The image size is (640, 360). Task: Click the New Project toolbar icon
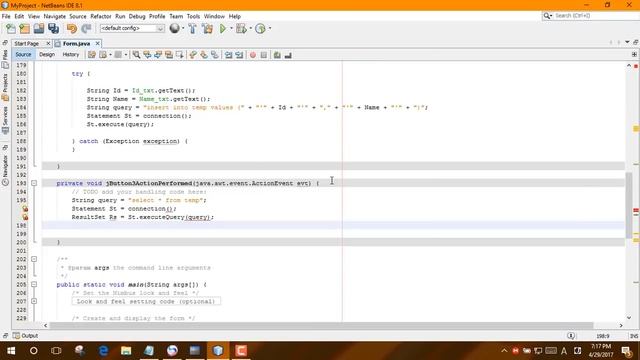(24, 29)
